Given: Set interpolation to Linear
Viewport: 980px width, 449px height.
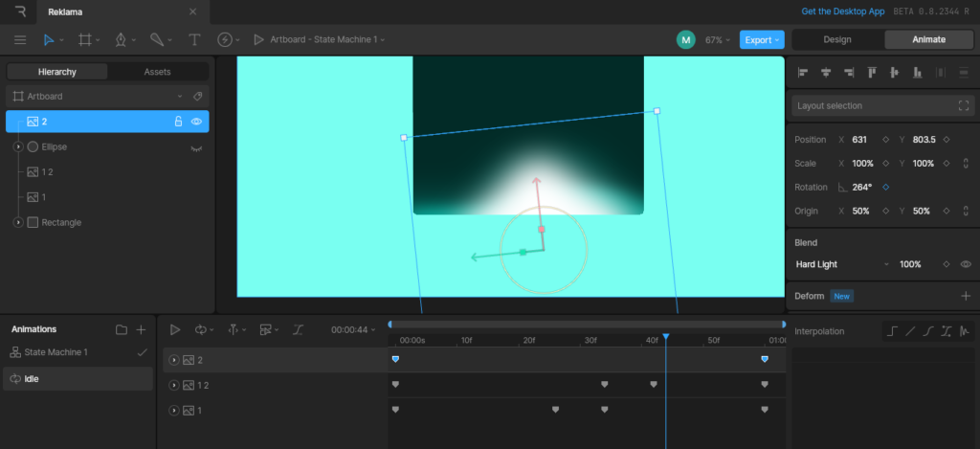Looking at the screenshot, I should 910,331.
